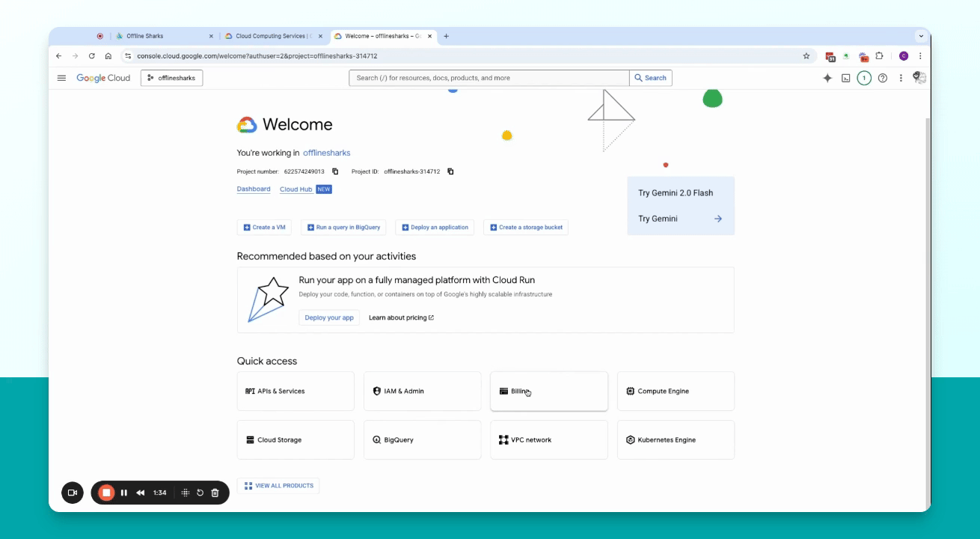Delete the recording with the trash icon

[x=215, y=493]
